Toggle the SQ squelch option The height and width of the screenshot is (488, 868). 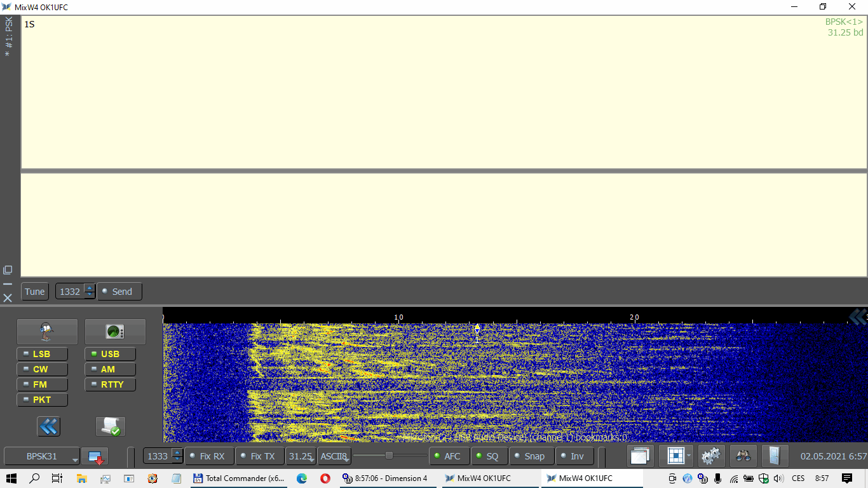pyautogui.click(x=487, y=456)
